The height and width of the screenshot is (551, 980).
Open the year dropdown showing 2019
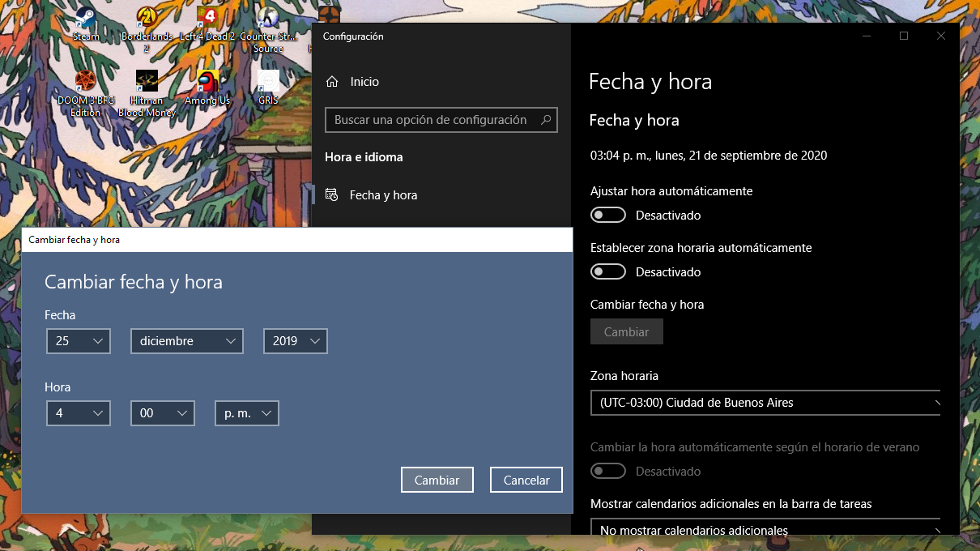point(296,341)
